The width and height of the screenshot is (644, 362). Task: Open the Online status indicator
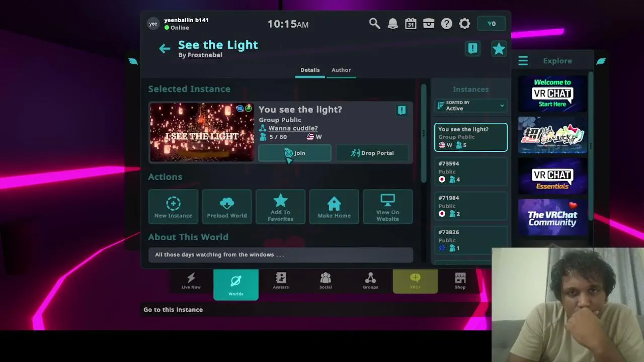pyautogui.click(x=177, y=28)
